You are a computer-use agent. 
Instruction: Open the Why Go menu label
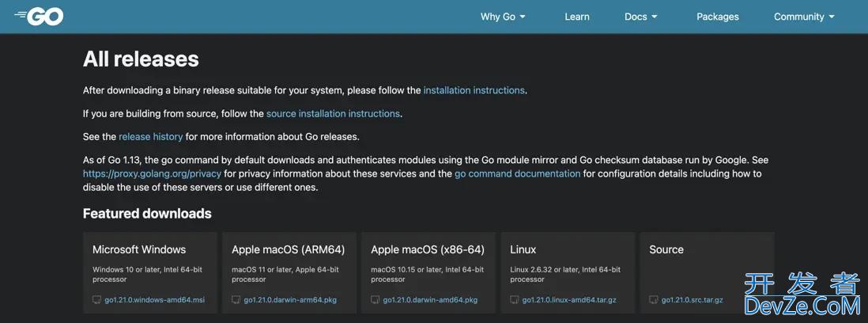pyautogui.click(x=498, y=17)
